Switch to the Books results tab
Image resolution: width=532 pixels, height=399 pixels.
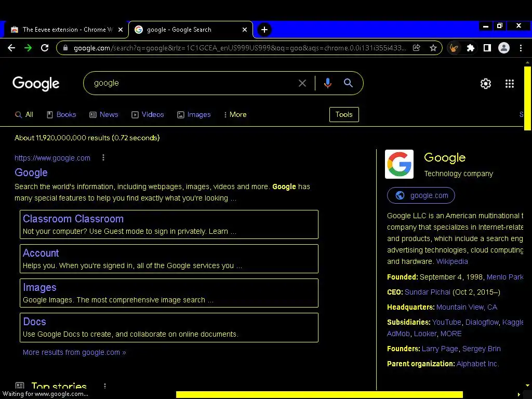61,115
